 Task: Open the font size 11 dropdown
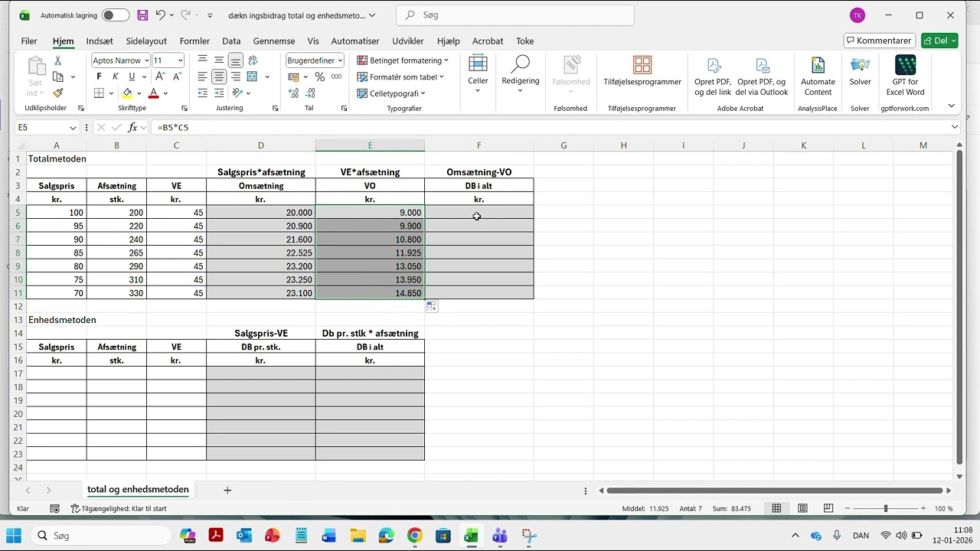point(180,60)
